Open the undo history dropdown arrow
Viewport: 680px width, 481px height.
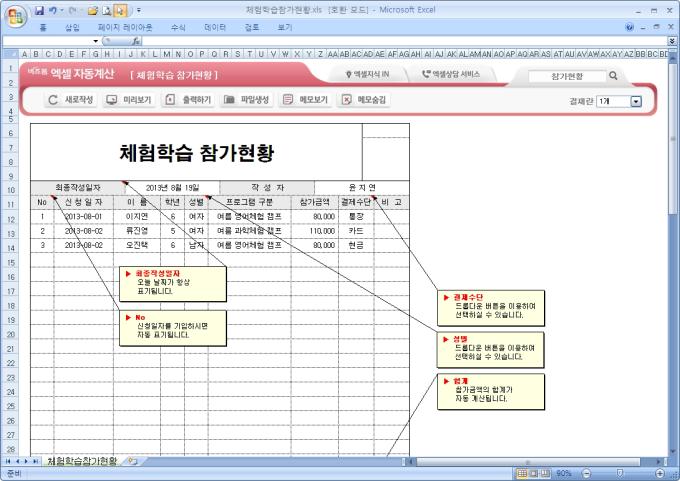(x=62, y=10)
